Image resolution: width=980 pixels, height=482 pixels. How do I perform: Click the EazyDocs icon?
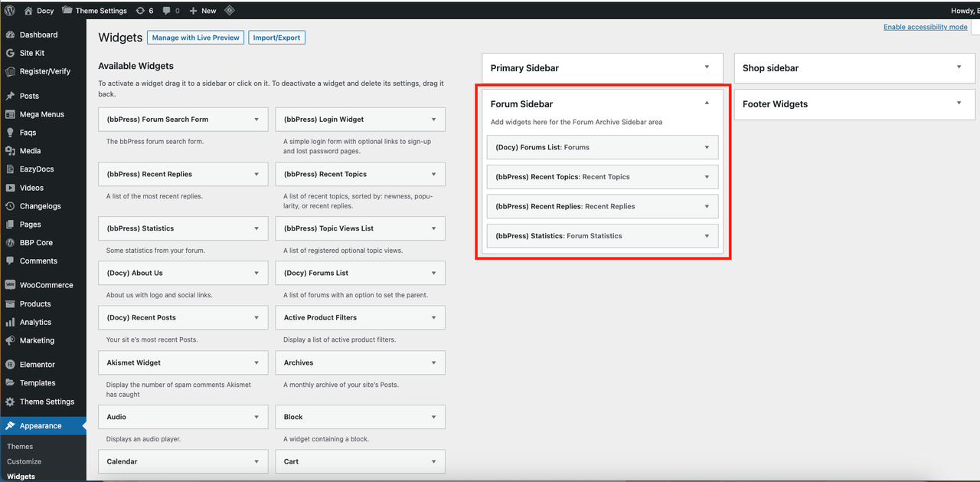(10, 169)
